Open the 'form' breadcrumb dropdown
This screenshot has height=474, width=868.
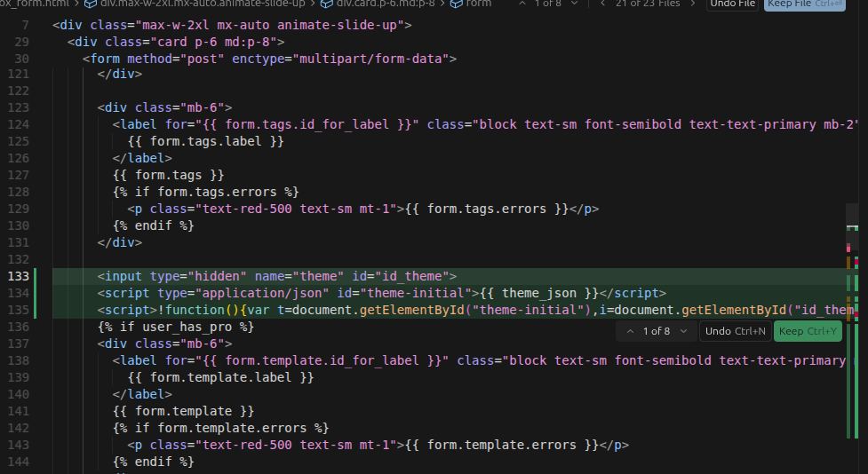479,4
